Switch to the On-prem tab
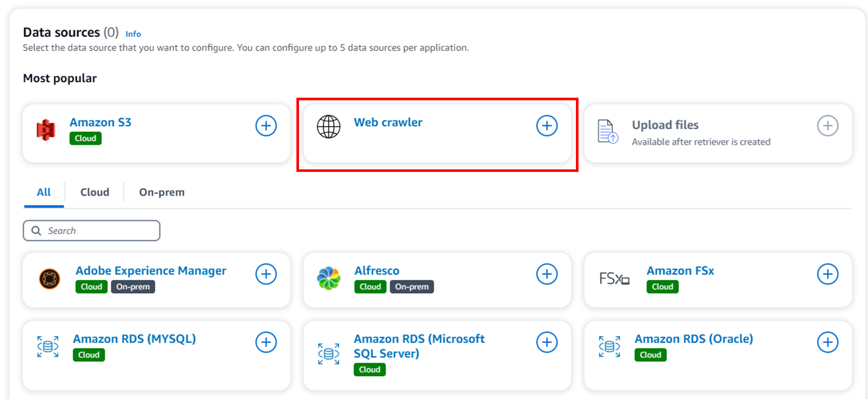Screen dimensions: 868x399 162,192
